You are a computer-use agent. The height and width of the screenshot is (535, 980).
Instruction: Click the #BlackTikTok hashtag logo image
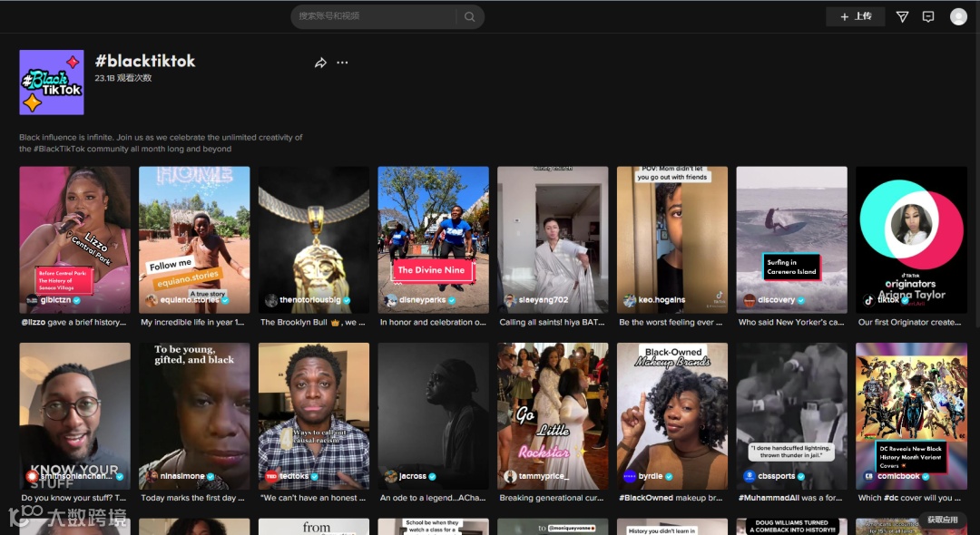pos(51,83)
